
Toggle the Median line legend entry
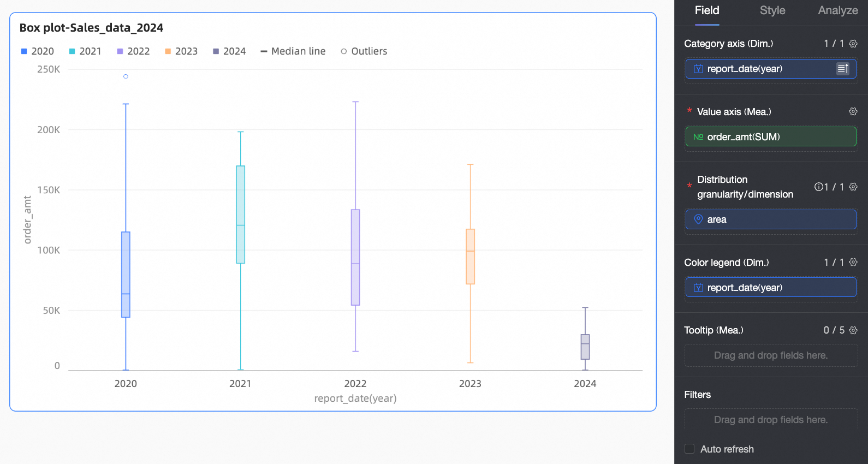[x=293, y=51]
